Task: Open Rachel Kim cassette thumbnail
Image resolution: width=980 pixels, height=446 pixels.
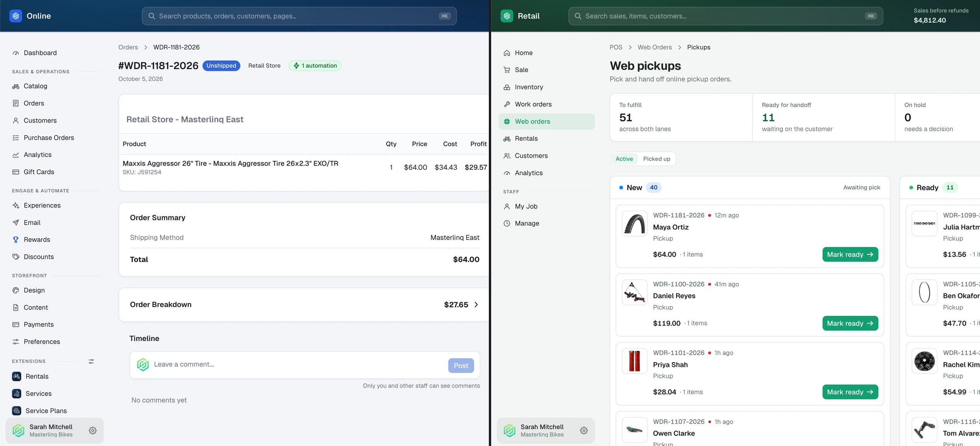Action: [x=924, y=361]
